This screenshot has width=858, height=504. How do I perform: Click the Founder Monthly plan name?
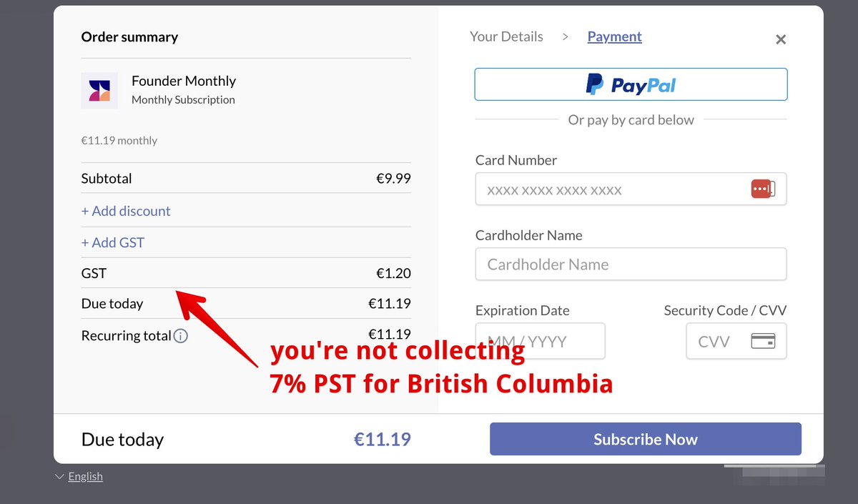pos(184,81)
